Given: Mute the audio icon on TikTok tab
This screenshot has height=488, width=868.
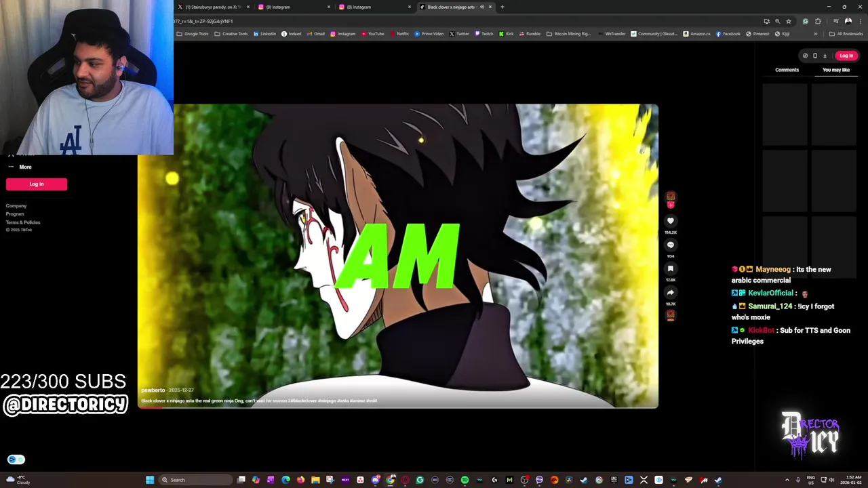Looking at the screenshot, I should tap(482, 7).
